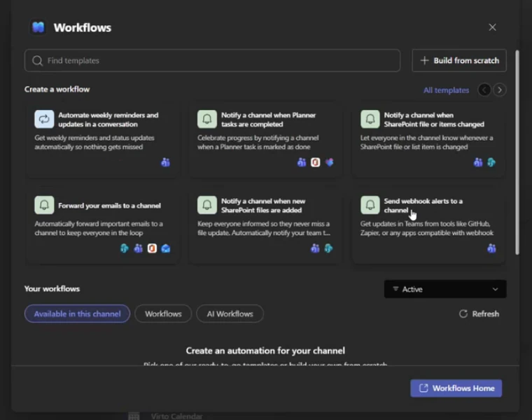This screenshot has height=420, width=532.
Task: Click Teams icon on new SharePoint files added card
Action: [x=315, y=248]
